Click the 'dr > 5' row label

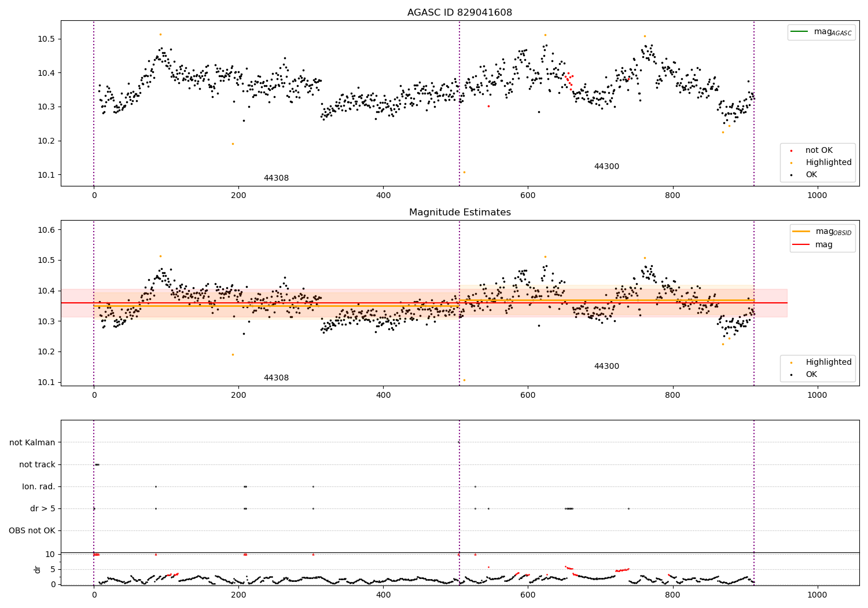point(43,509)
